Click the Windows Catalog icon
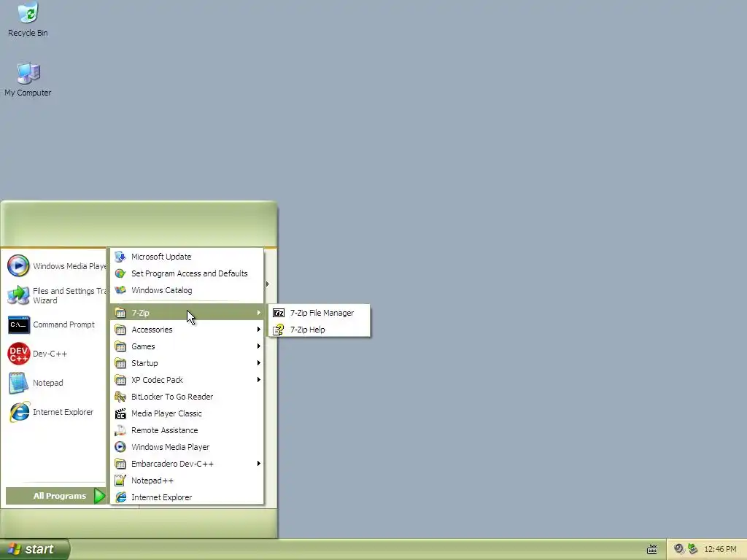Viewport: 747px width, 560px height. pos(120,290)
